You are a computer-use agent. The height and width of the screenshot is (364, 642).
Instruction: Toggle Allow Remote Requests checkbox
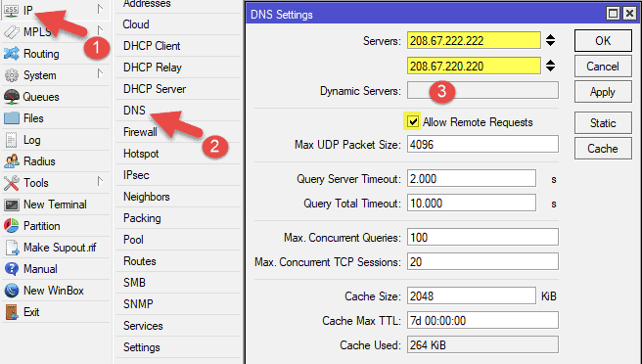point(413,121)
